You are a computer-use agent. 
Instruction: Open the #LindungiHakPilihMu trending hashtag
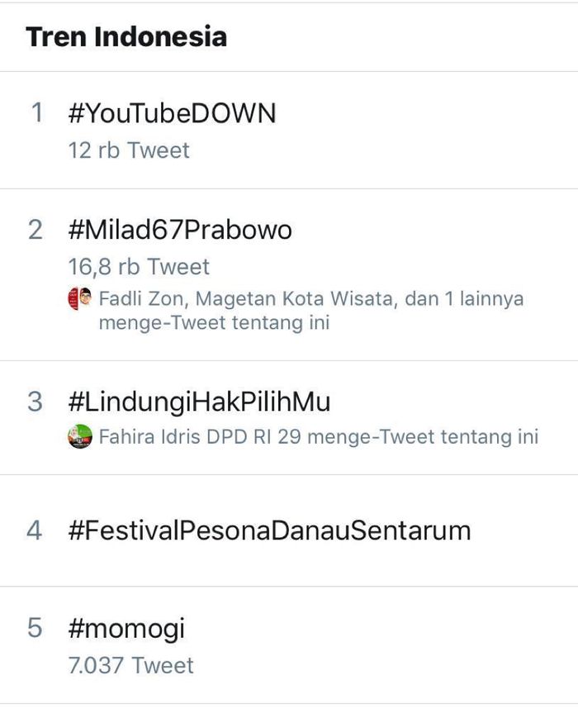pyautogui.click(x=200, y=402)
